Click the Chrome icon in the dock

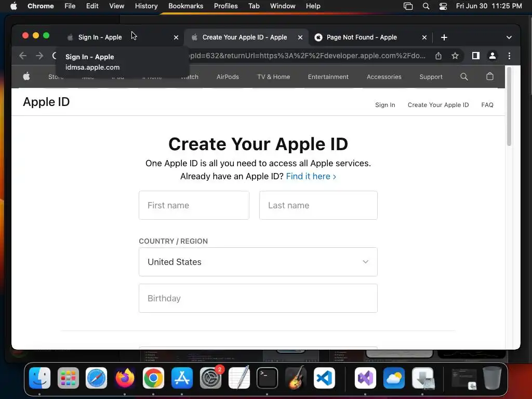(x=153, y=378)
